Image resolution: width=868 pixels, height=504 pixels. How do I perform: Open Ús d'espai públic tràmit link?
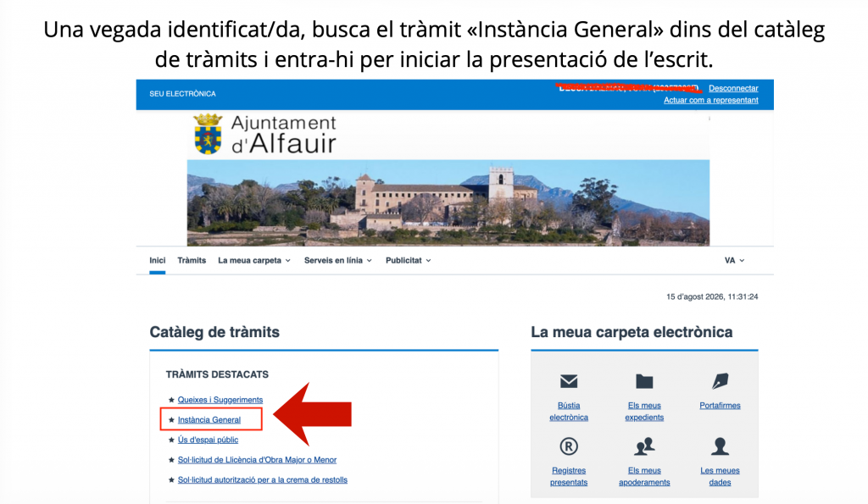(x=208, y=440)
